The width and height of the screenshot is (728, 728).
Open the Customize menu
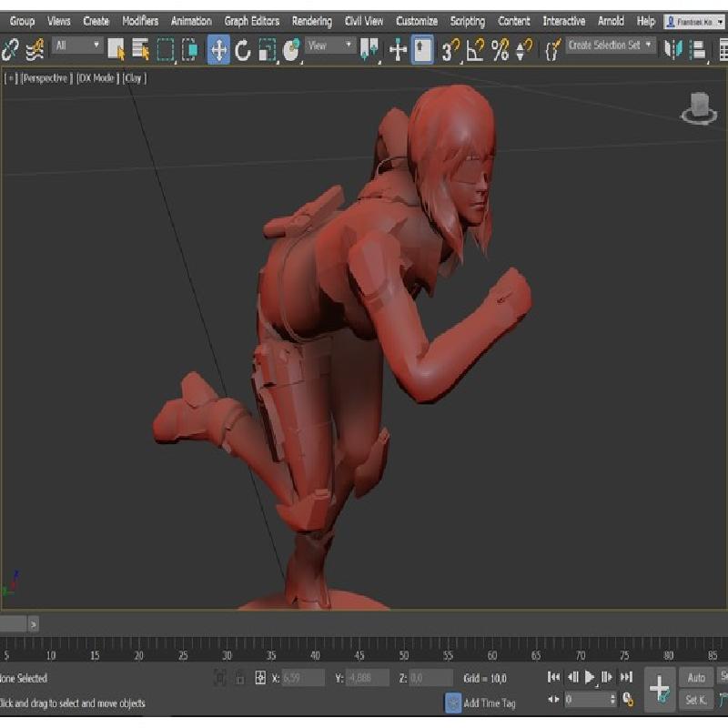click(417, 21)
